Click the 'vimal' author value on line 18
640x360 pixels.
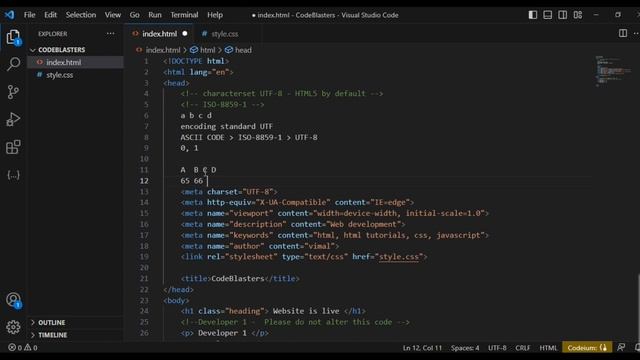[321, 246]
